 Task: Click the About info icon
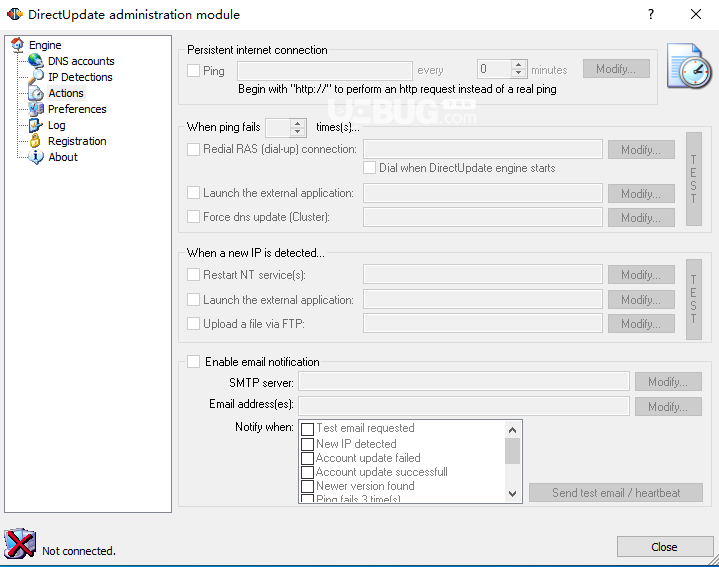pyautogui.click(x=36, y=157)
